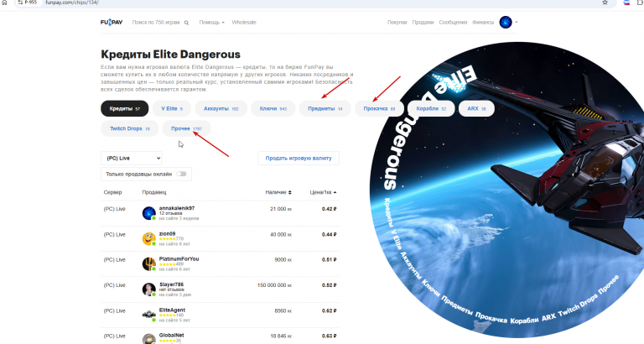Click 'Кредиты Elite Dangerous' page heading
The height and width of the screenshot is (344, 644).
[x=170, y=55]
